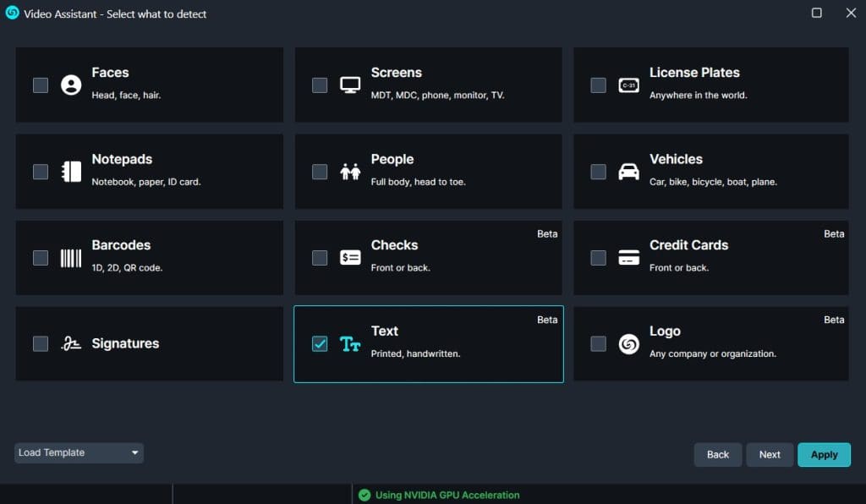
Task: Check the Signatures checkbox
Action: point(41,343)
